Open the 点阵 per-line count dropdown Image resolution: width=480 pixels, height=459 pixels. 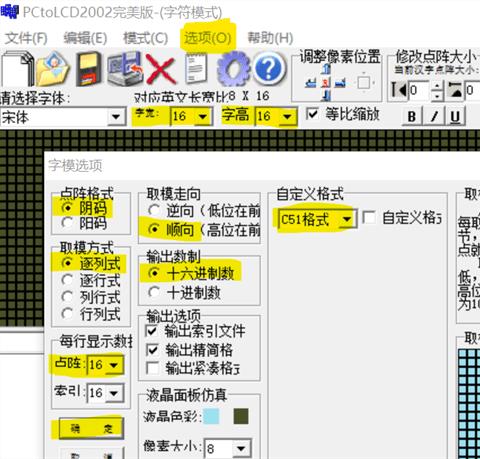[x=114, y=365]
